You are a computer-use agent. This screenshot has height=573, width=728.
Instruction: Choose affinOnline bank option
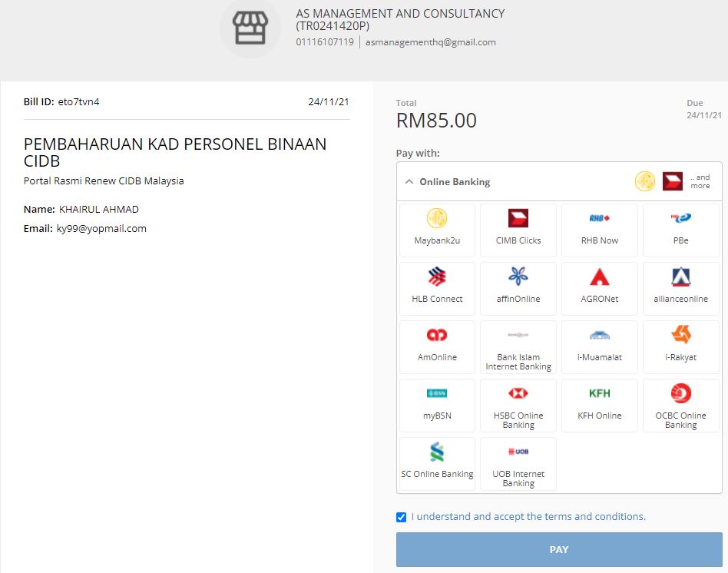(x=518, y=288)
